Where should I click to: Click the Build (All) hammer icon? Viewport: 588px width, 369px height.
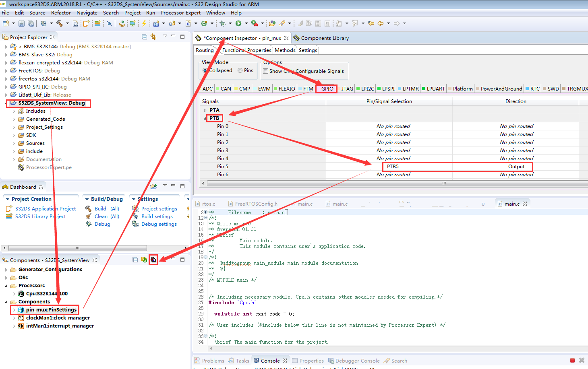tap(89, 208)
